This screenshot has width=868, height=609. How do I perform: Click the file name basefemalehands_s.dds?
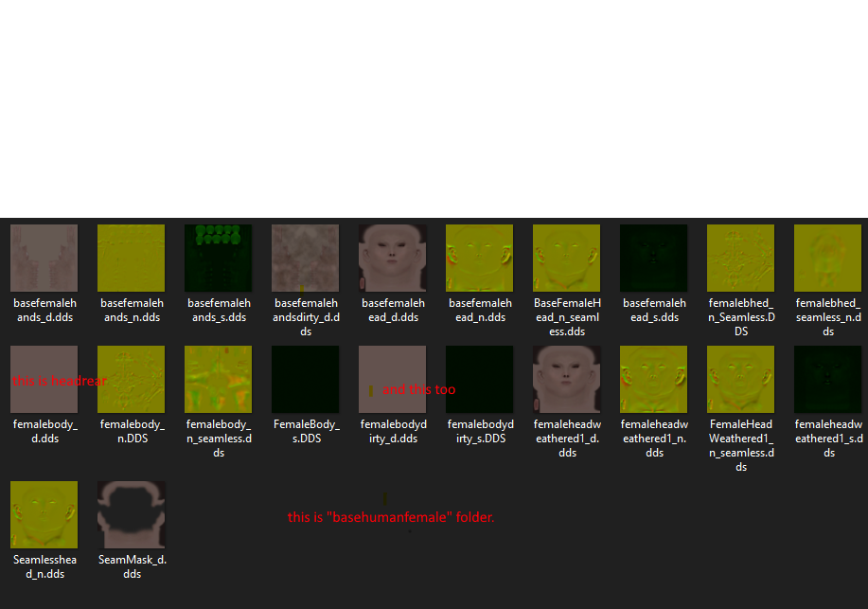(x=219, y=311)
